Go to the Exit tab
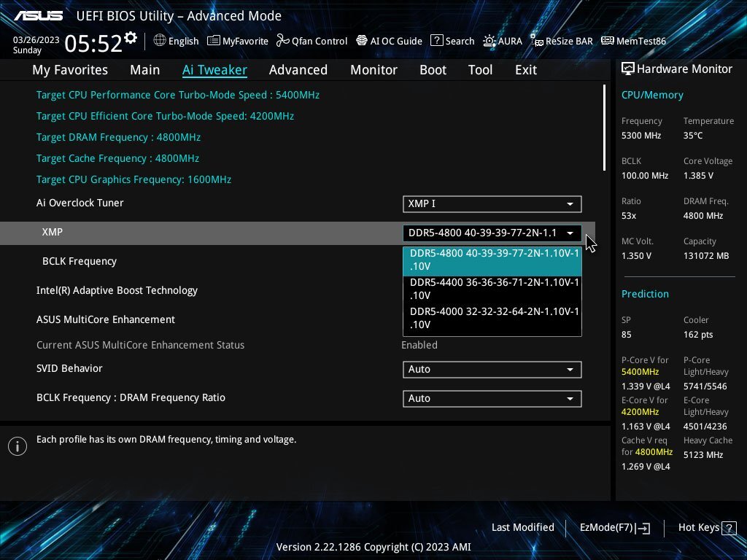 click(526, 70)
